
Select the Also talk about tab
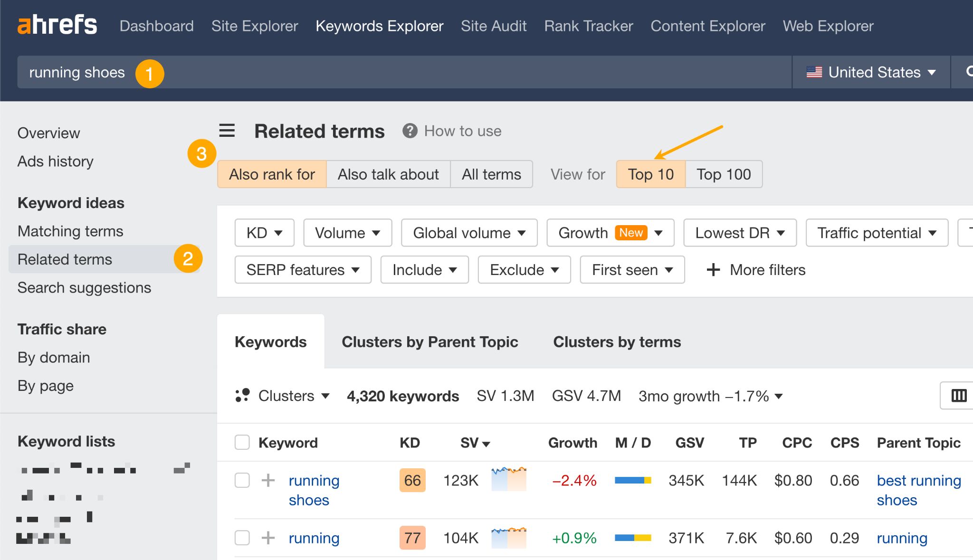click(x=388, y=174)
